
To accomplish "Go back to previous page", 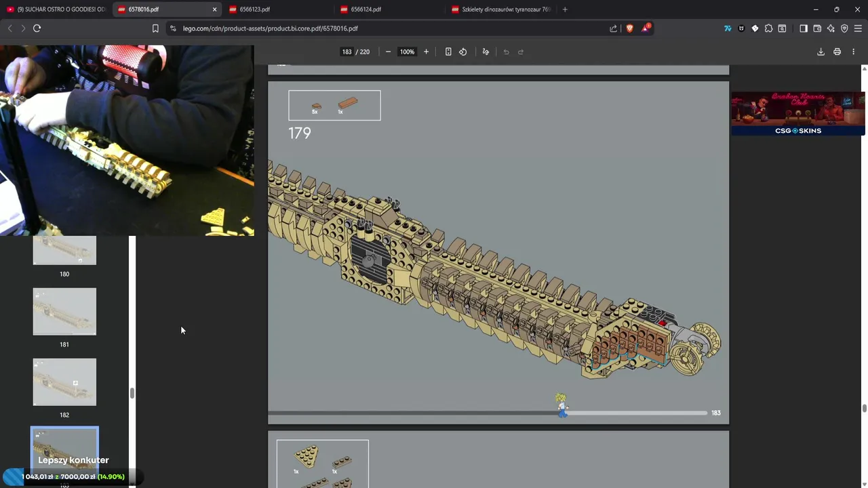I will [x=9, y=28].
